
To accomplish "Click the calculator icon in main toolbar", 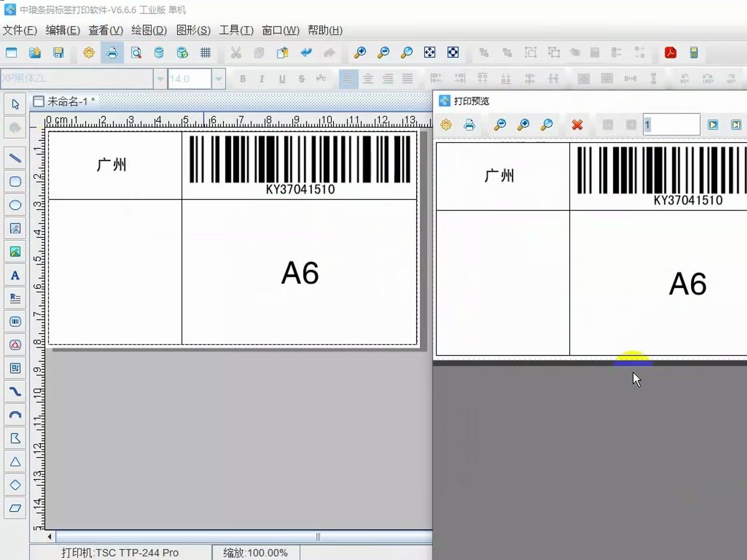I will pyautogui.click(x=694, y=52).
